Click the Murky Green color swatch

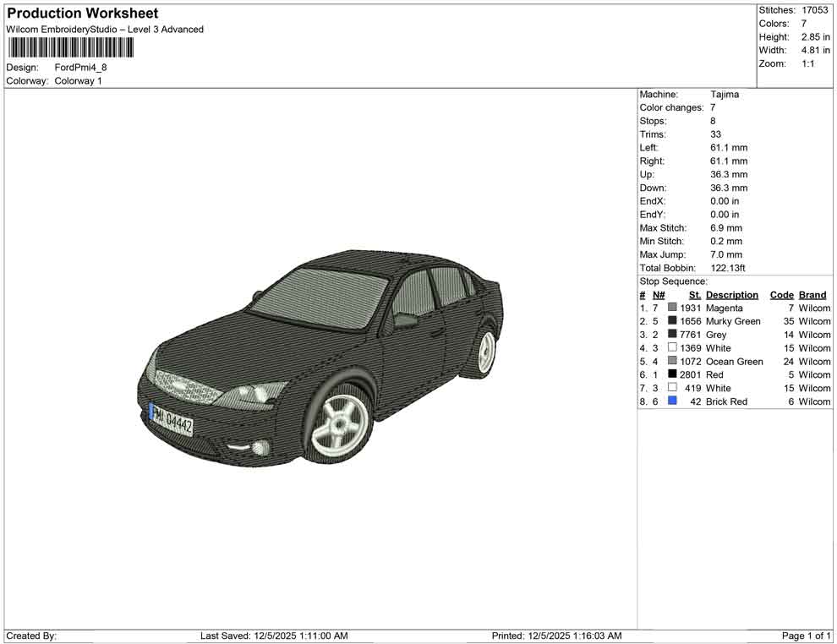click(x=672, y=321)
